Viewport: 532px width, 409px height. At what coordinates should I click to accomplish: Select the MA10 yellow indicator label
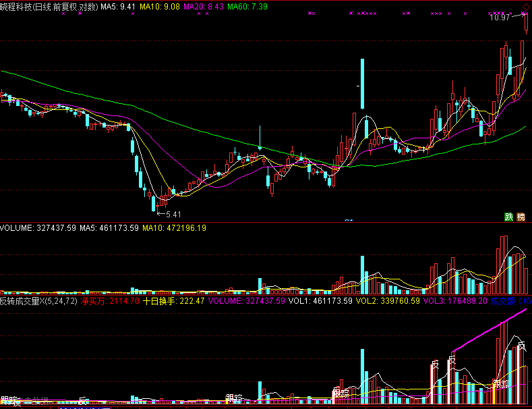(161, 6)
